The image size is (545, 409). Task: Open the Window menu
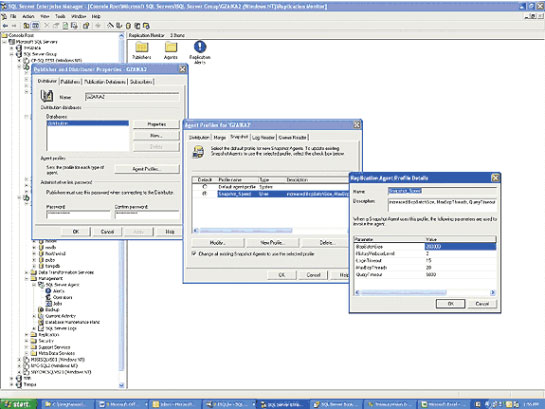[79, 16]
